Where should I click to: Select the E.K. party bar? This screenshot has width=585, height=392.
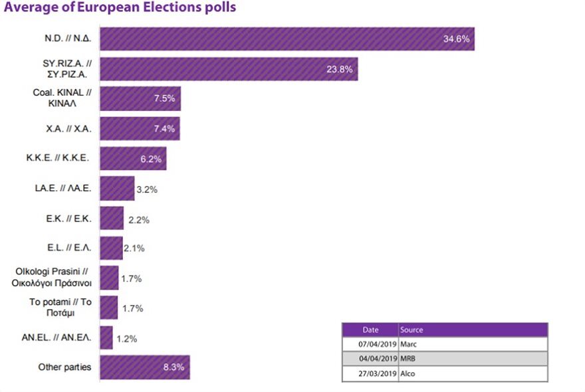(x=112, y=219)
